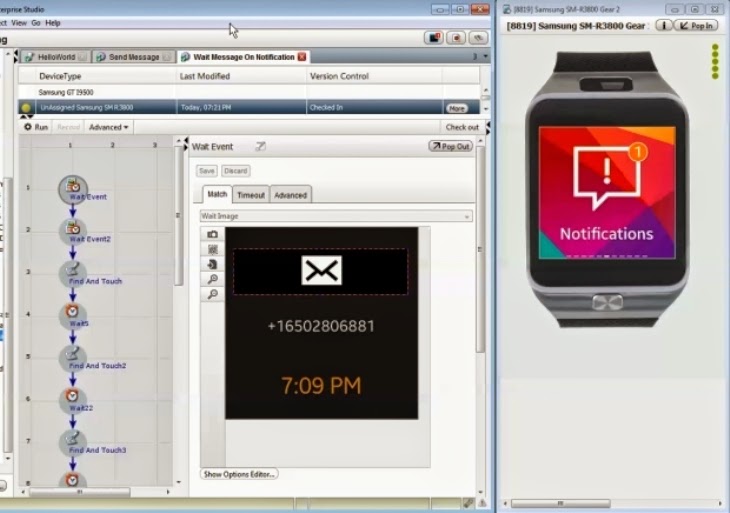This screenshot has width=730, height=513.
Task: Open the Help menu
Action: pyautogui.click(x=53, y=23)
